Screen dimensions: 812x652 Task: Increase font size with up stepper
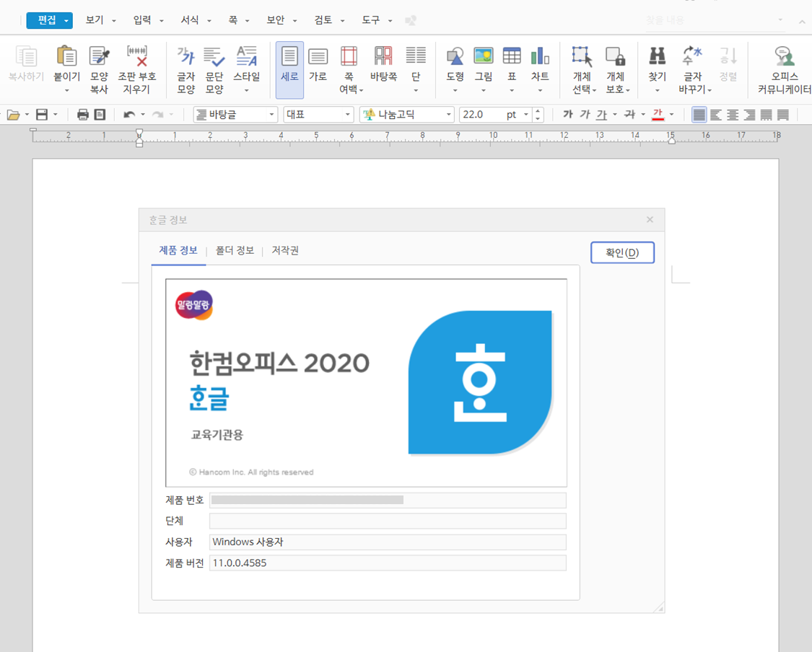tap(538, 111)
